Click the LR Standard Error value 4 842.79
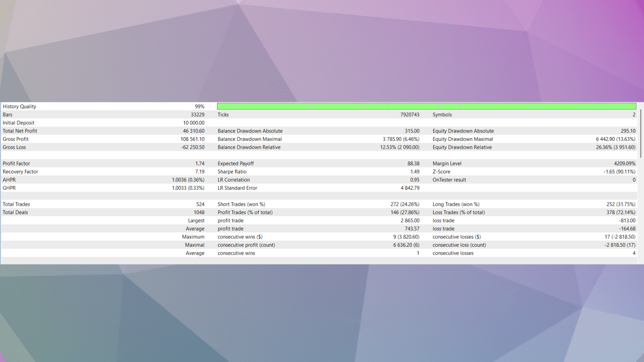The image size is (644, 362). pyautogui.click(x=410, y=188)
